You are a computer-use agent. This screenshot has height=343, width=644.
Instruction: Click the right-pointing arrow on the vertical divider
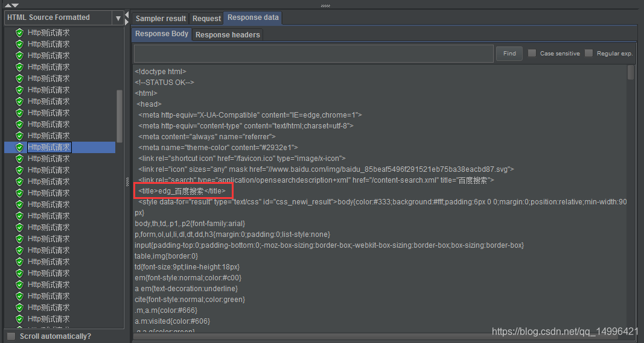127,24
